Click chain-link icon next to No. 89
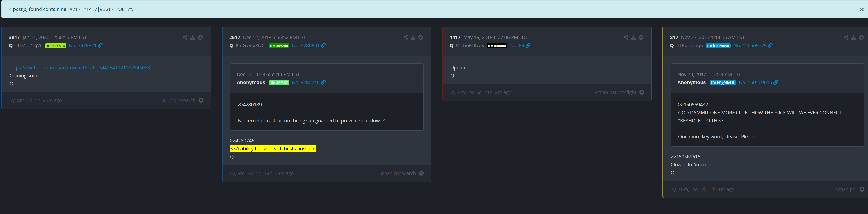This screenshot has width=868, height=214. coord(528,45)
